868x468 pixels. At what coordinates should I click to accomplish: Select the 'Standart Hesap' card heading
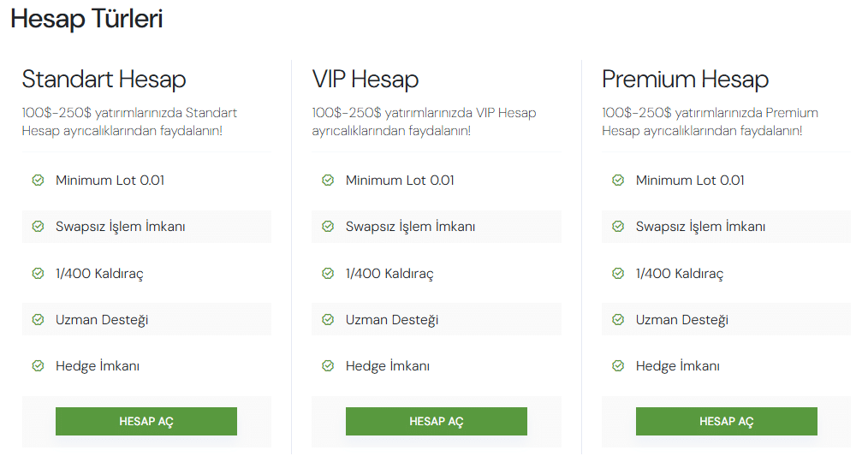pos(104,80)
